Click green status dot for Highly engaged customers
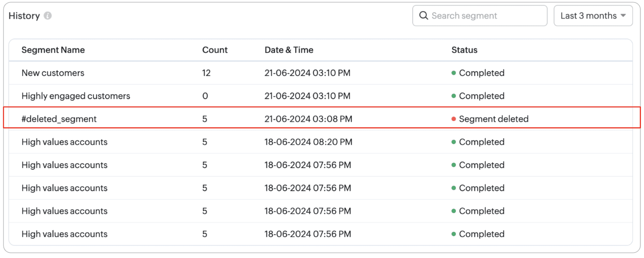The width and height of the screenshot is (644, 258). pyautogui.click(x=454, y=96)
